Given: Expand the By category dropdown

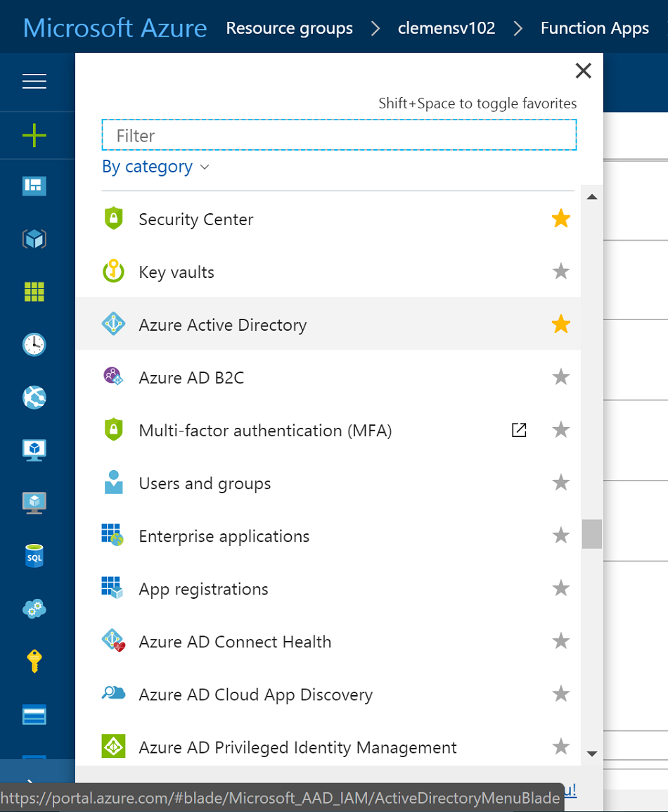Looking at the screenshot, I should click(x=155, y=167).
